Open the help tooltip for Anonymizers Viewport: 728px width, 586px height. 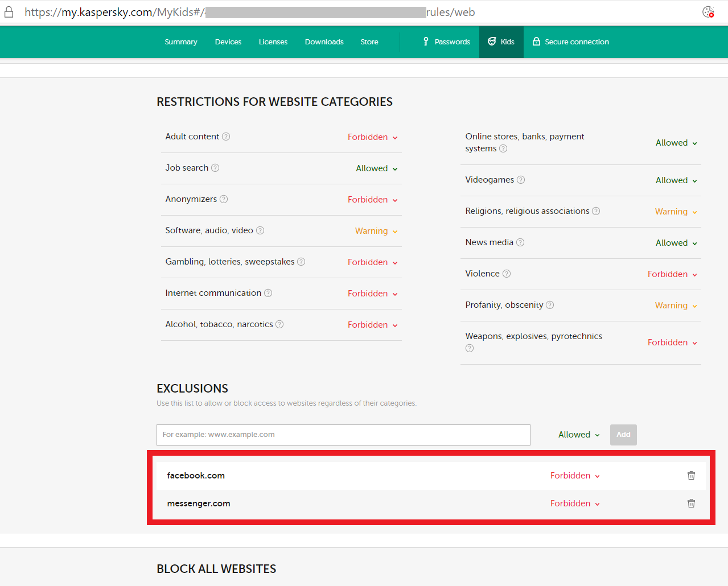(224, 199)
